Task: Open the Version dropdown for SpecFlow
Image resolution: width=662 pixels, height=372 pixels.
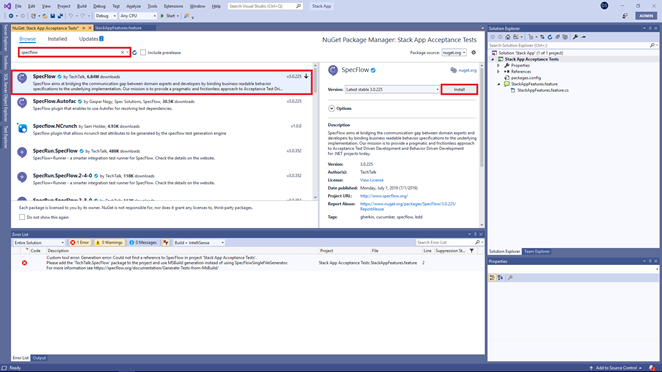Action: click(392, 90)
